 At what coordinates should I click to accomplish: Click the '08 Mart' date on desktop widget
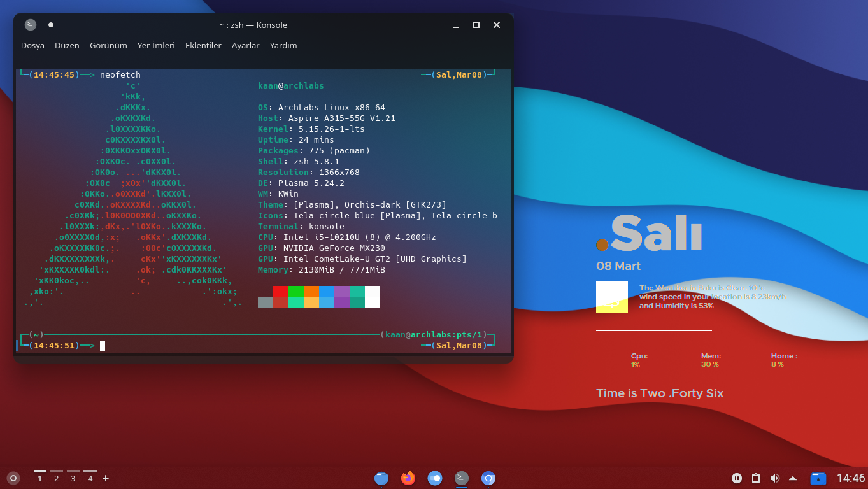(x=618, y=266)
